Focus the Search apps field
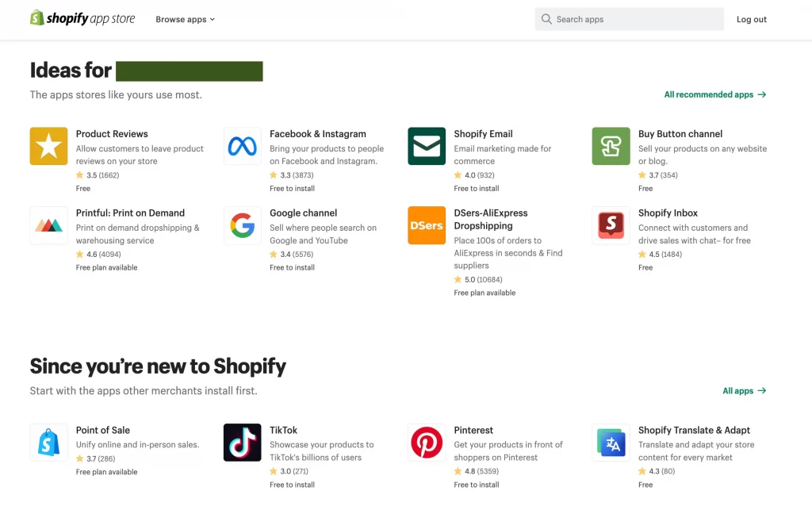 (629, 19)
